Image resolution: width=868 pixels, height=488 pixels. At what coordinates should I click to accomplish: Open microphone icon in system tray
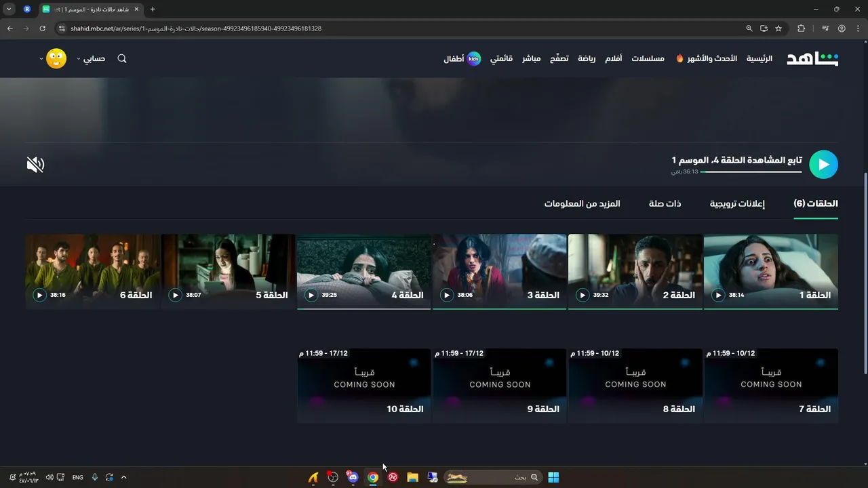95,477
